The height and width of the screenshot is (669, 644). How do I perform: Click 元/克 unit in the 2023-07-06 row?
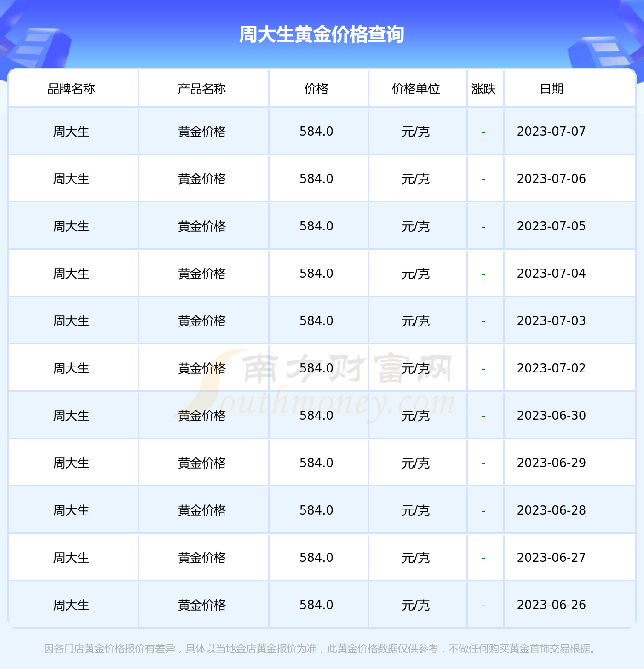click(x=416, y=179)
